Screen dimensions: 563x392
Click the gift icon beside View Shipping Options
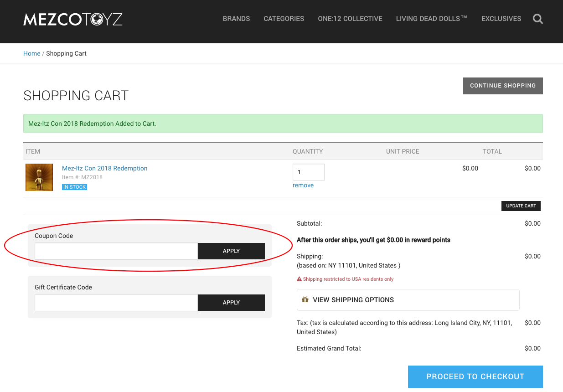click(305, 299)
